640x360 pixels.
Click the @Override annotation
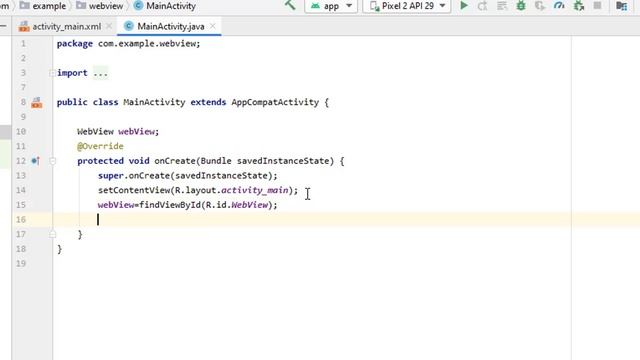pyautogui.click(x=100, y=146)
